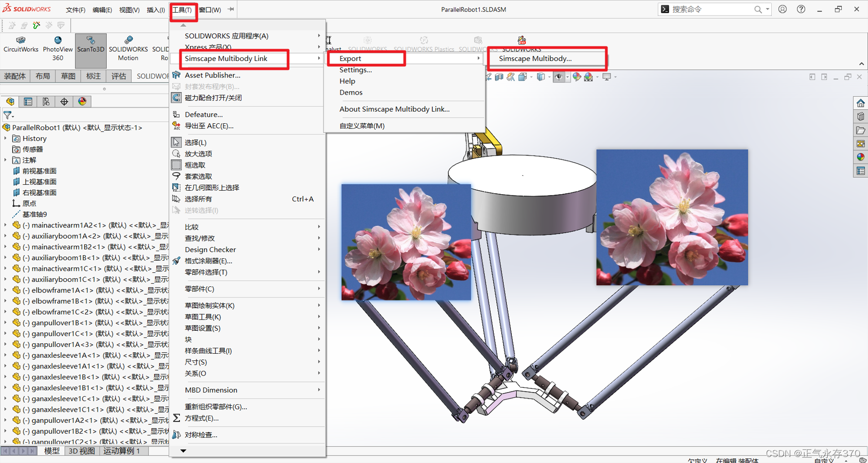Open CircuitWorks from the add-ins toolbar
Image resolution: width=868 pixels, height=463 pixels.
[21, 45]
